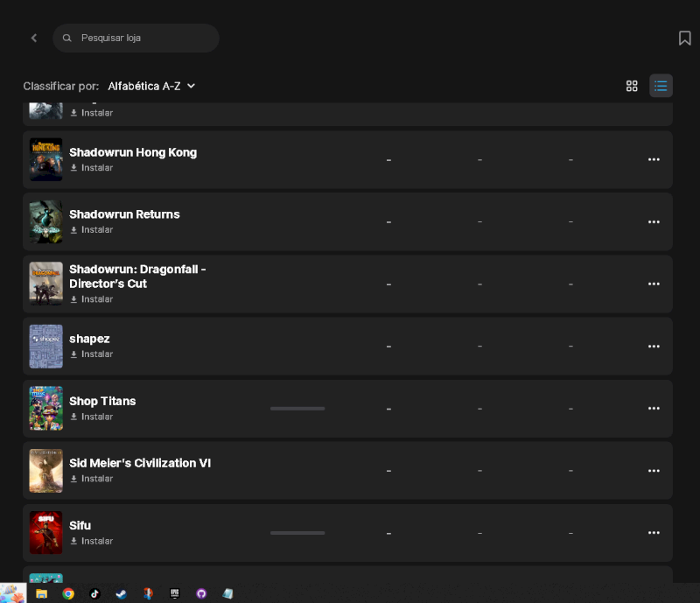Screen dimensions: 700x603
Task: Click the search magnifier icon
Action: click(67, 38)
